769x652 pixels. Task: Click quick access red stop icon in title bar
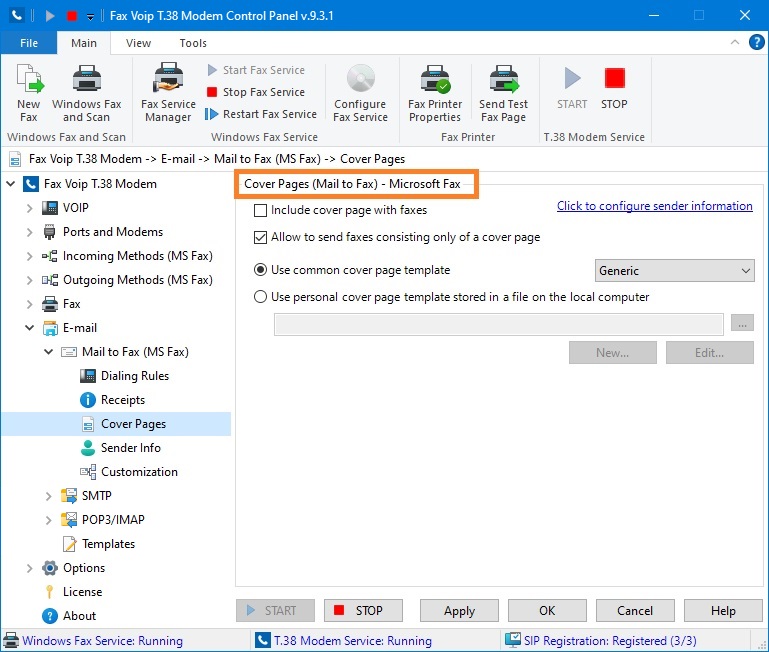(72, 16)
